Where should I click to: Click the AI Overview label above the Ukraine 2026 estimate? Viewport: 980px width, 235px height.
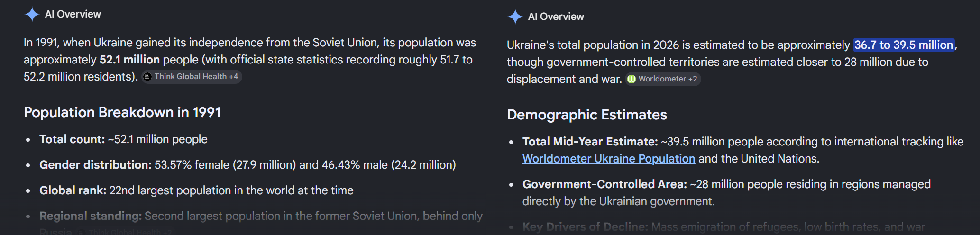[556, 17]
